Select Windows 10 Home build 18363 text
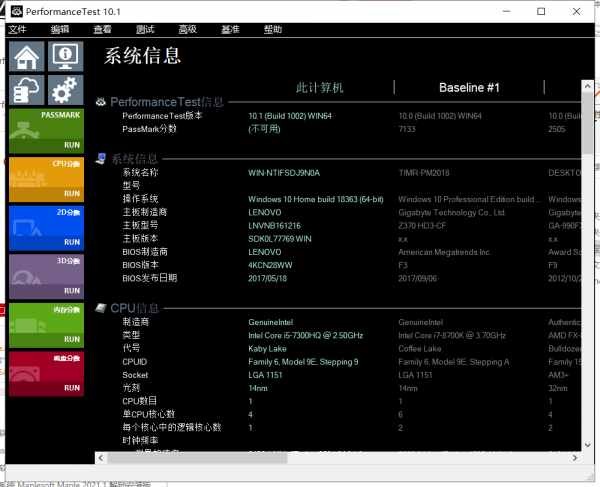 tap(316, 199)
